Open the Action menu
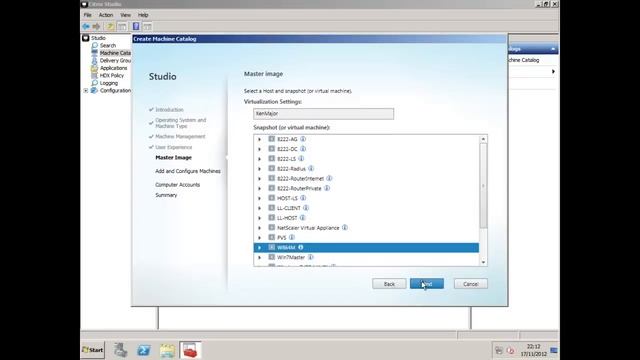This screenshot has height=360, width=640. (106, 15)
